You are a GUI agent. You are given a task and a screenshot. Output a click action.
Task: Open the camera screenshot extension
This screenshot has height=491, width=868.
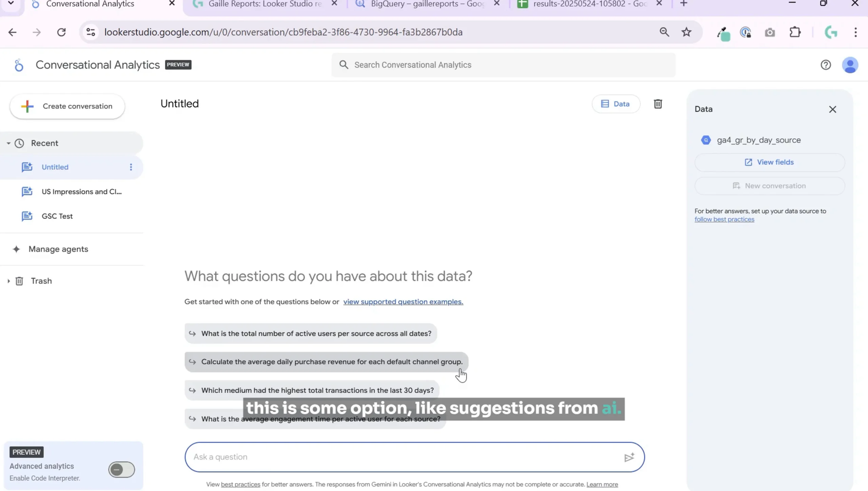tap(770, 33)
